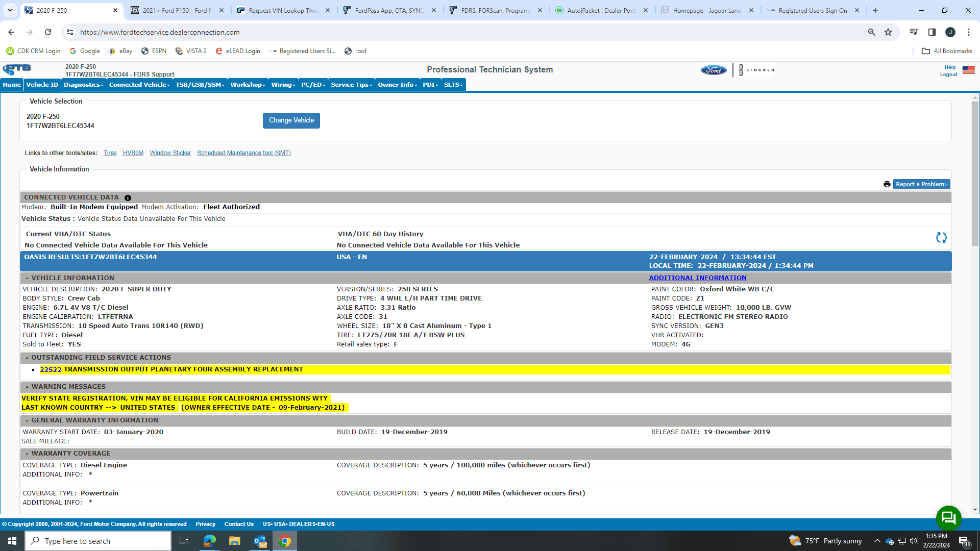980x551 pixels.
Task: Click browser back arrow
Action: click(11, 32)
